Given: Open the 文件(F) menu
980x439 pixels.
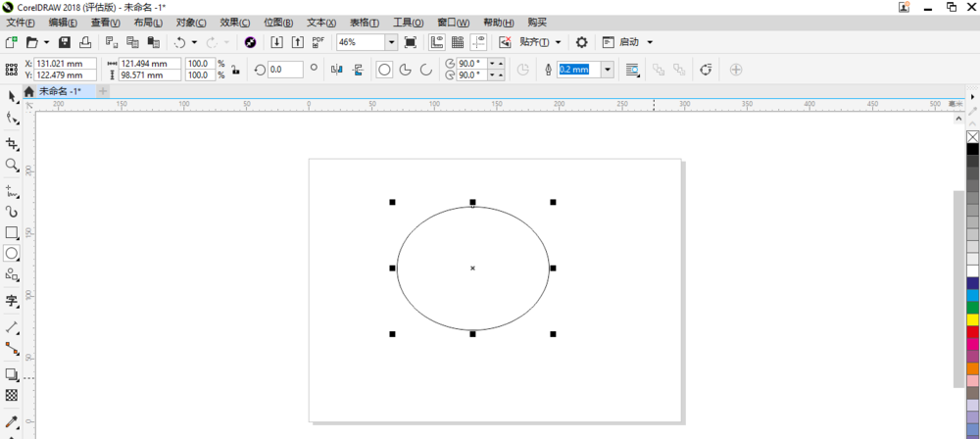Looking at the screenshot, I should point(21,23).
